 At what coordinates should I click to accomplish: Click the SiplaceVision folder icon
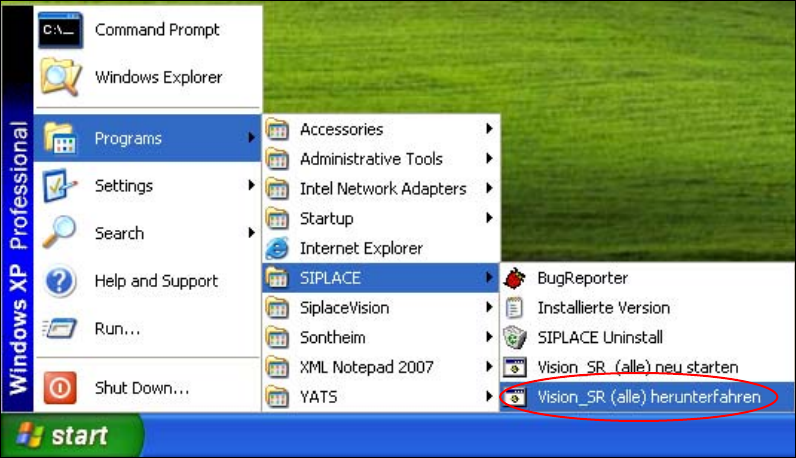click(277, 308)
